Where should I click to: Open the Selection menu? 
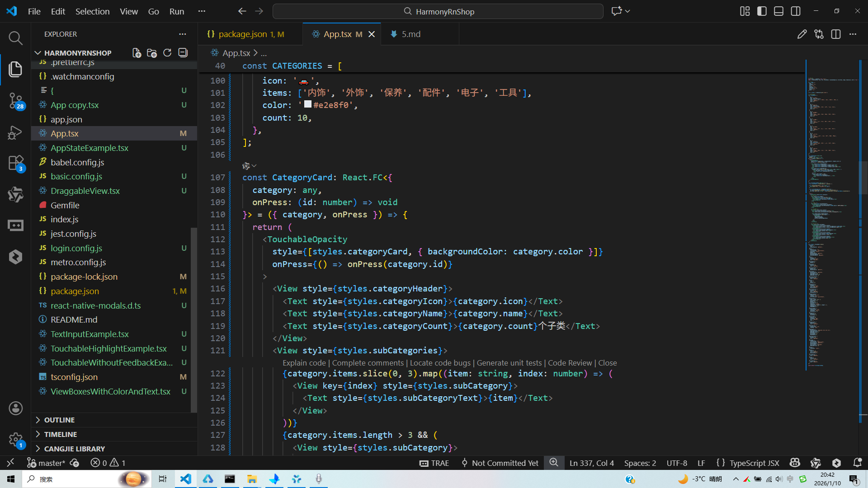(x=92, y=11)
